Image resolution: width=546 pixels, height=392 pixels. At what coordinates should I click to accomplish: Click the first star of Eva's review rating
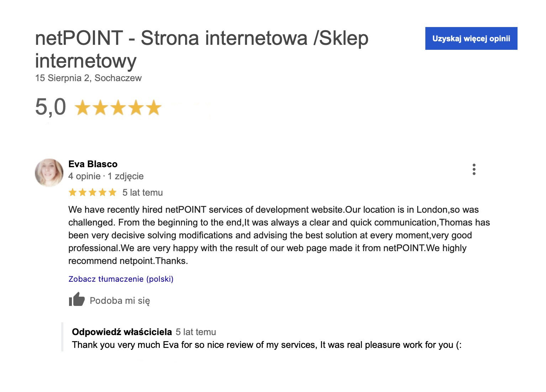click(73, 192)
